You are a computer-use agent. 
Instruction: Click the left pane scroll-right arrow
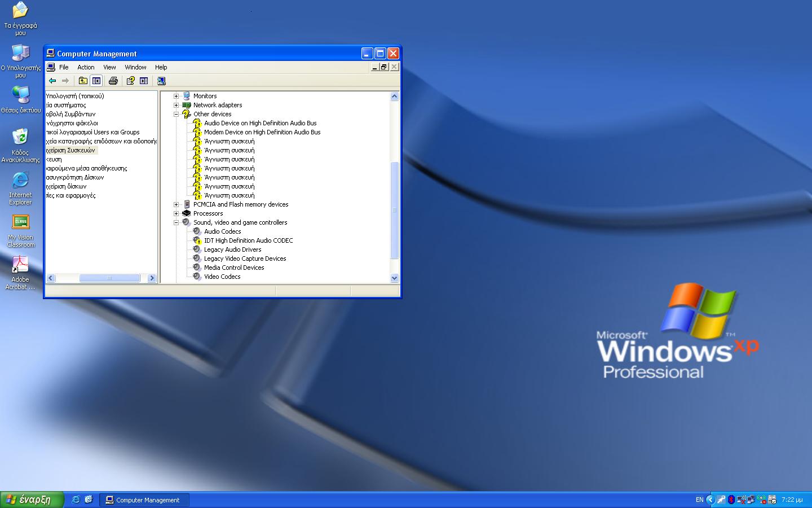point(151,278)
